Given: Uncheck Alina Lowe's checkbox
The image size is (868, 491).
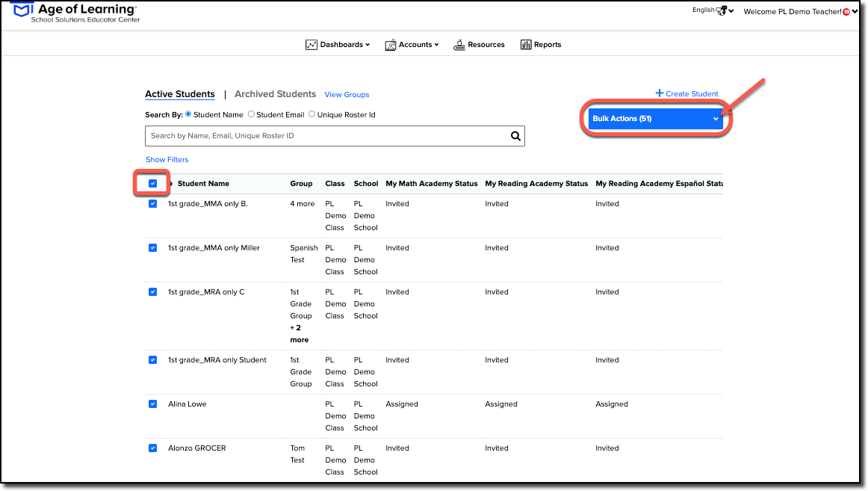Looking at the screenshot, I should coord(153,404).
